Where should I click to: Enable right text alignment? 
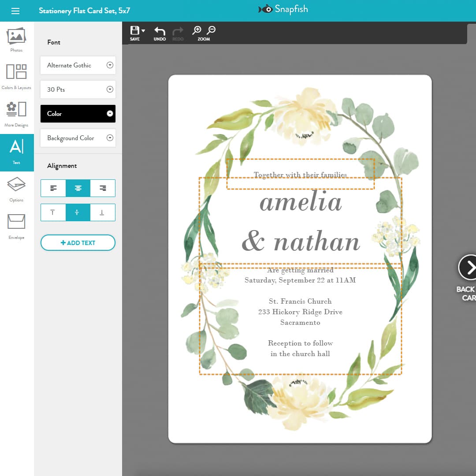pyautogui.click(x=102, y=188)
